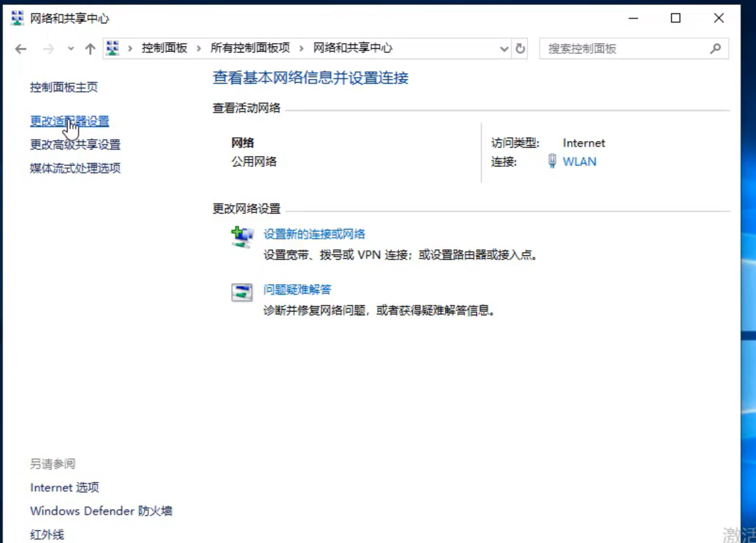
Task: Click the search magnifier icon
Action: point(715,48)
